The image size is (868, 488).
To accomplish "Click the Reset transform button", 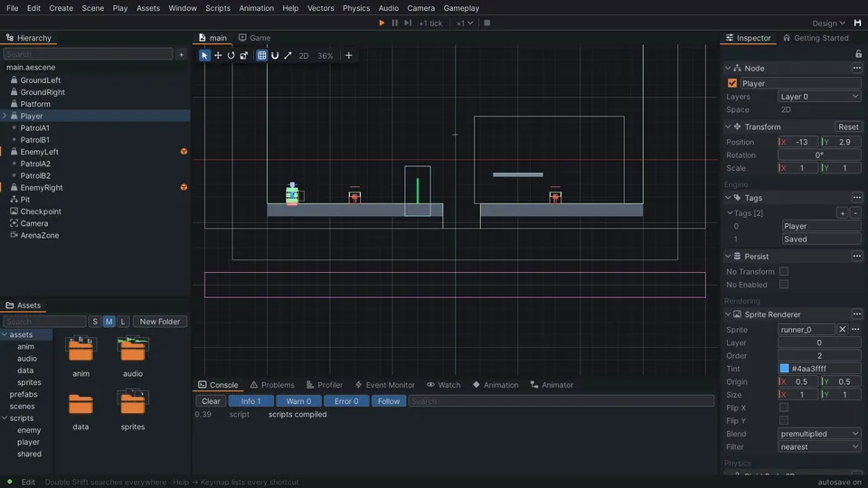I will click(x=848, y=127).
